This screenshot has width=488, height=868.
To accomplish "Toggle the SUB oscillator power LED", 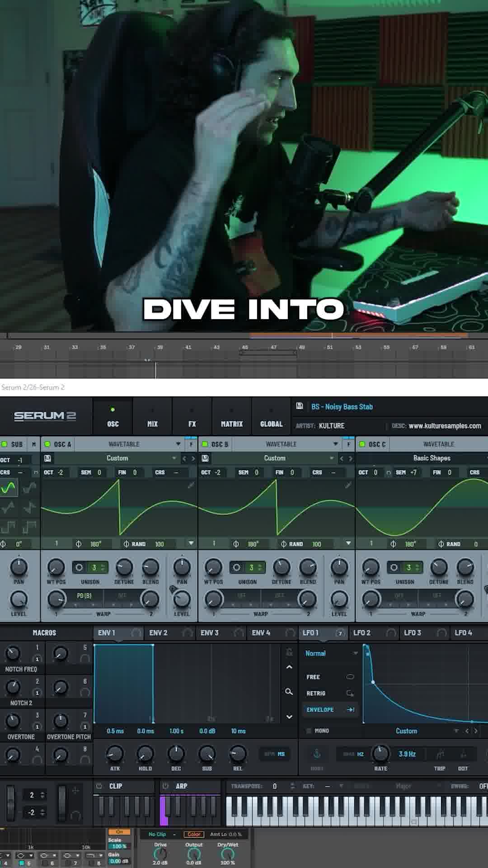I will 4,444.
